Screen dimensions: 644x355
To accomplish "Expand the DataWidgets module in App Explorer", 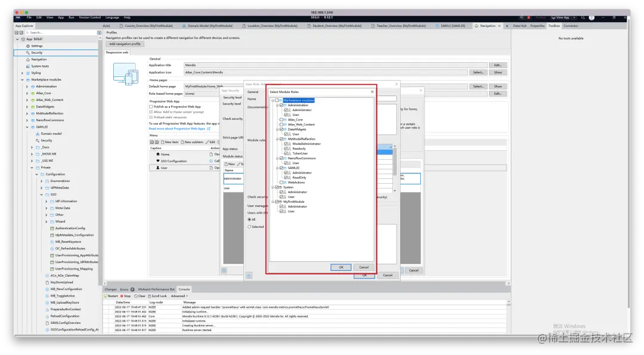I will click(x=27, y=107).
